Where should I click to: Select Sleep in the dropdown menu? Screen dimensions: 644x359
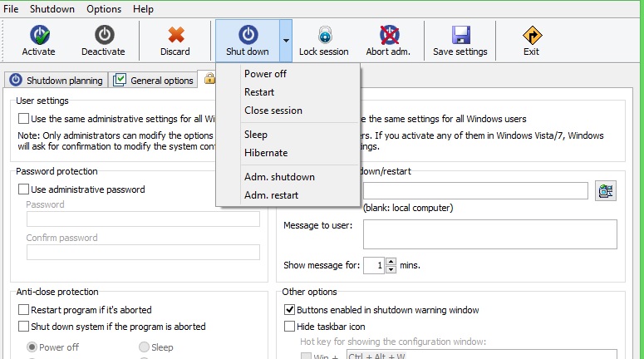tap(288, 135)
